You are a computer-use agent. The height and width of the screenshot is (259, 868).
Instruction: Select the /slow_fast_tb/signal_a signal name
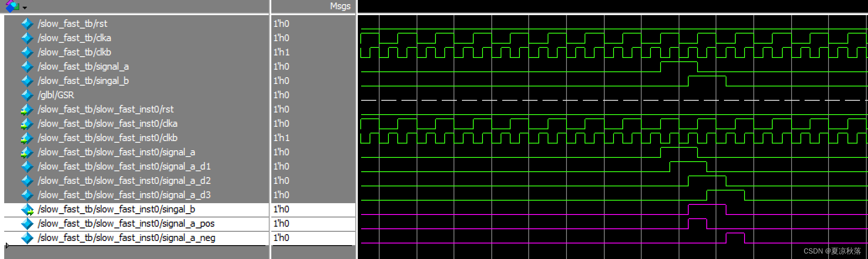83,67
